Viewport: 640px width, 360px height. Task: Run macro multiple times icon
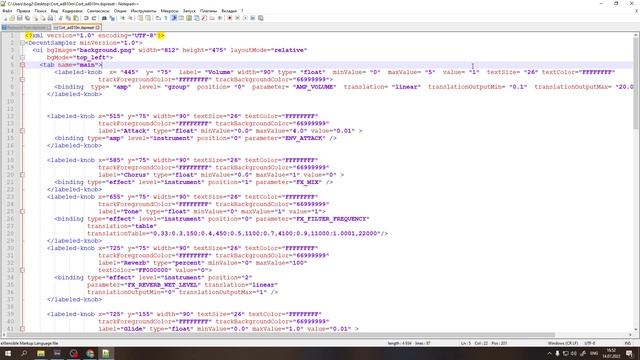(x=253, y=18)
